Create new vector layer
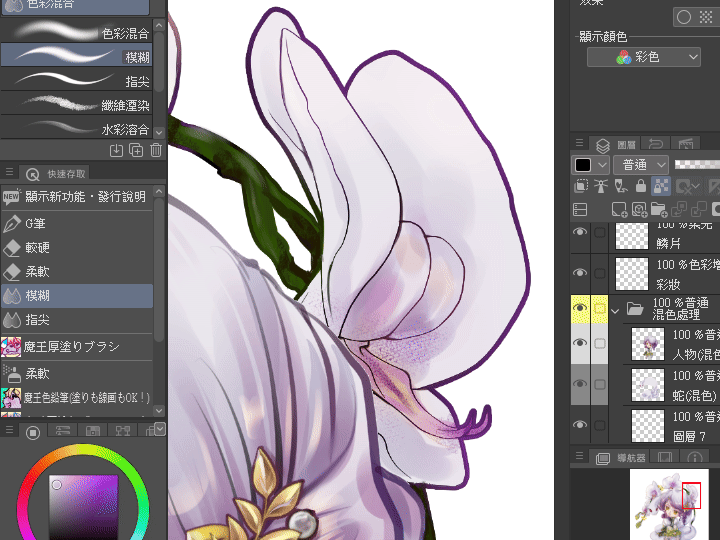 (639, 210)
